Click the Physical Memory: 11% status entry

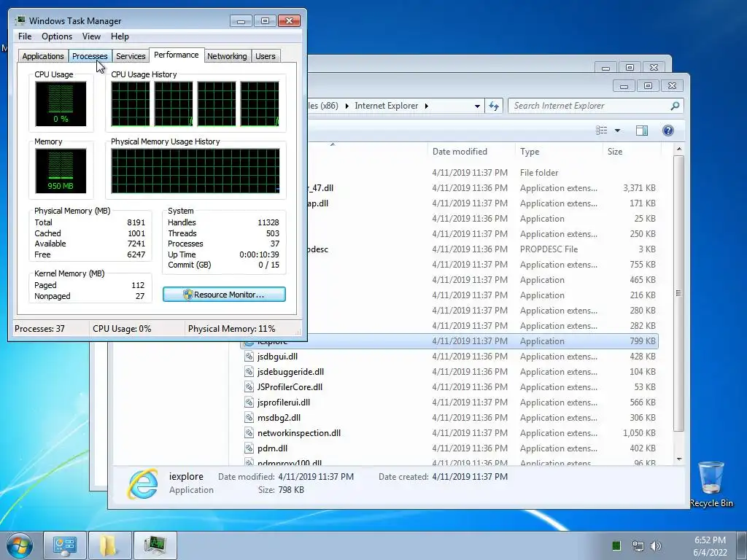pyautogui.click(x=231, y=329)
